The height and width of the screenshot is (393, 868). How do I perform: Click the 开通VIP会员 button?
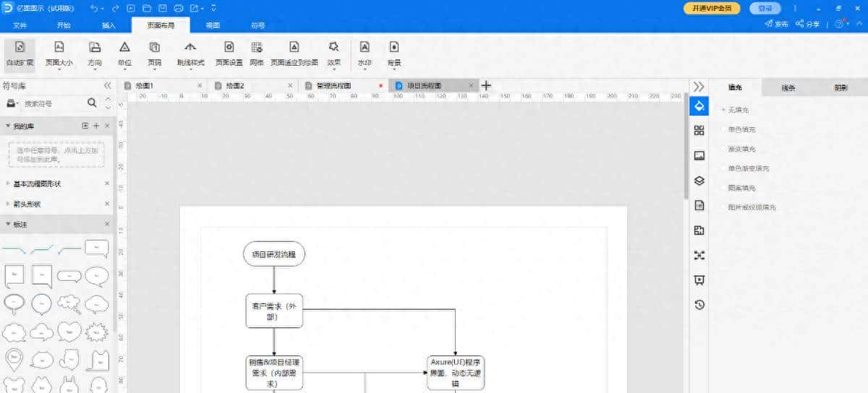712,8
